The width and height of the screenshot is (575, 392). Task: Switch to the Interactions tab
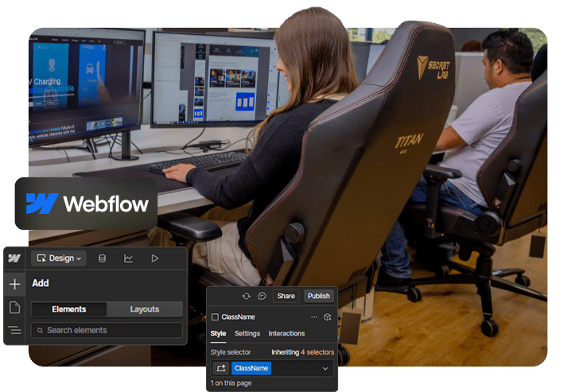click(286, 333)
